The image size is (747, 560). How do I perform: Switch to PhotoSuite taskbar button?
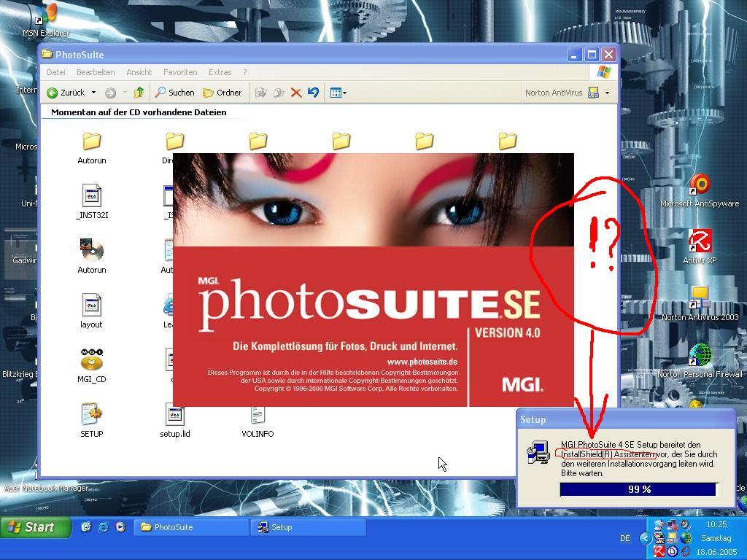[x=192, y=527]
